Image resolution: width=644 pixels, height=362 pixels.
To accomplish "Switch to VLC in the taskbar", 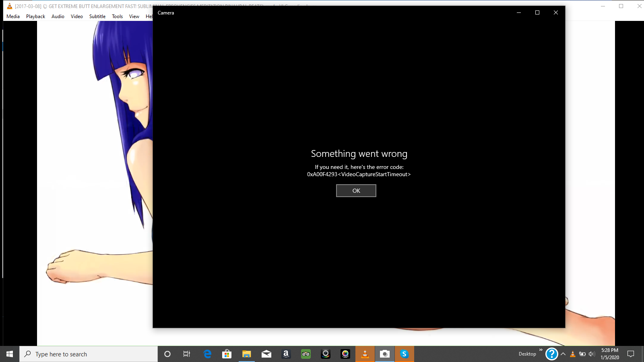I will [365, 354].
